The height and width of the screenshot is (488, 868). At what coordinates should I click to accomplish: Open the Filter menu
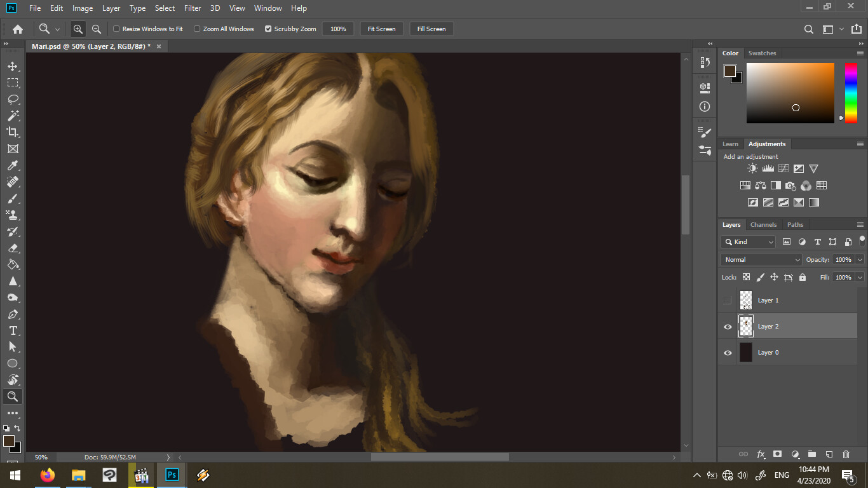tap(192, 8)
